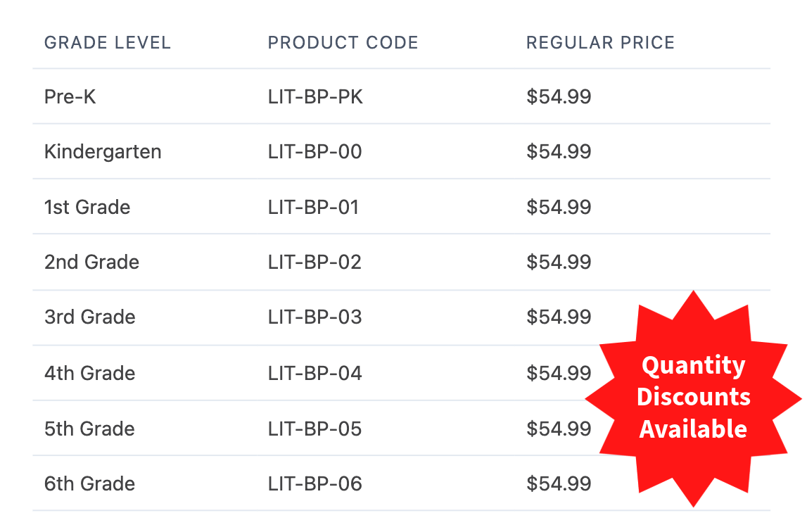Image resolution: width=807 pixels, height=532 pixels.
Task: Click product code LIT-BP-PK
Action: point(315,96)
